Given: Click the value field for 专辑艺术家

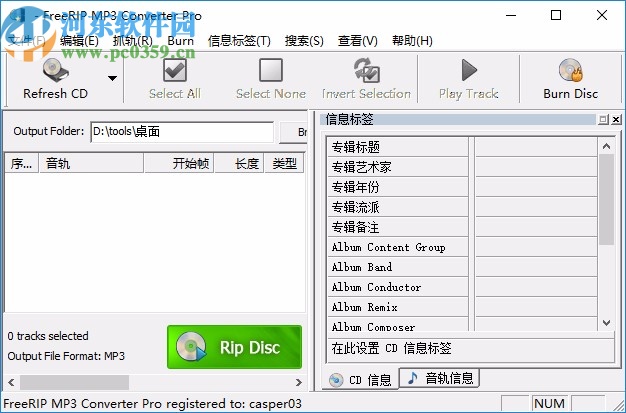Looking at the screenshot, I should [x=536, y=167].
